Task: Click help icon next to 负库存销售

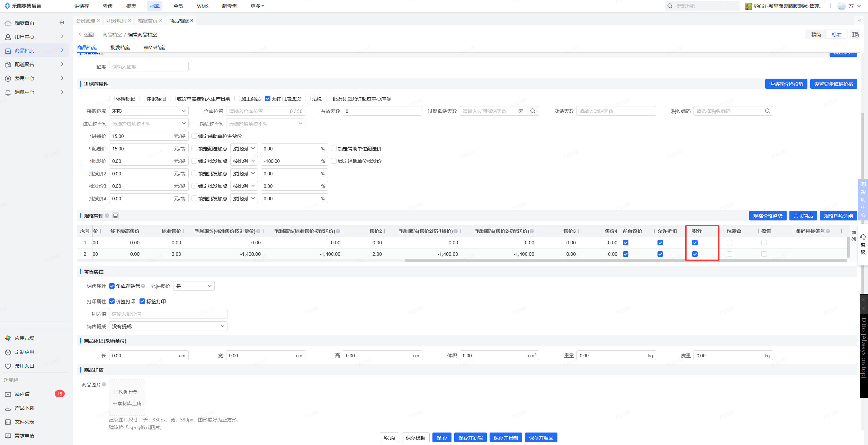Action: 143,286
